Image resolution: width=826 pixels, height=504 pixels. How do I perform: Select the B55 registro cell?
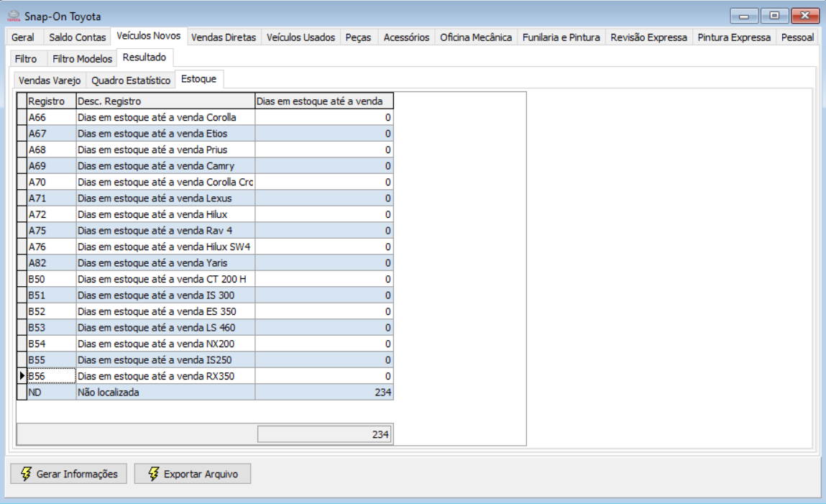(x=51, y=359)
